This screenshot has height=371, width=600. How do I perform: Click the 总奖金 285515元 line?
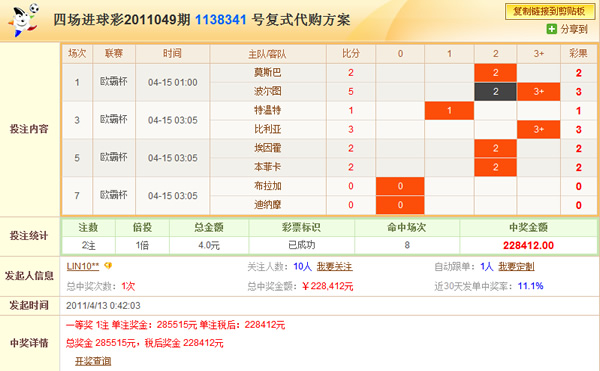[145, 343]
